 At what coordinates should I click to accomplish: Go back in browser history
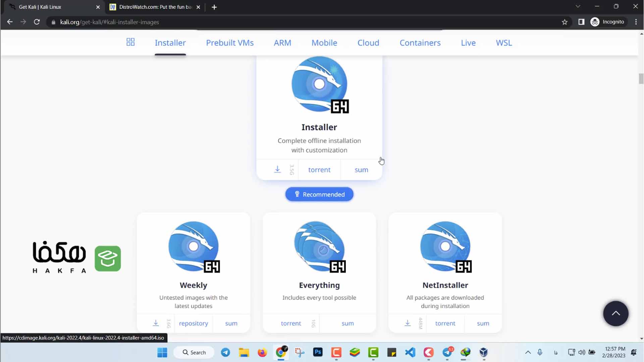click(x=10, y=22)
